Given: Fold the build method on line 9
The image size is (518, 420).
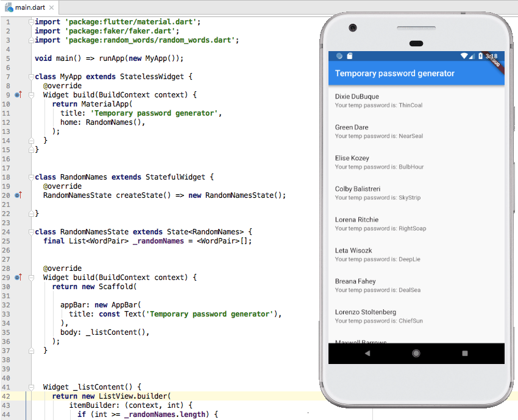Looking at the screenshot, I should coord(31,95).
